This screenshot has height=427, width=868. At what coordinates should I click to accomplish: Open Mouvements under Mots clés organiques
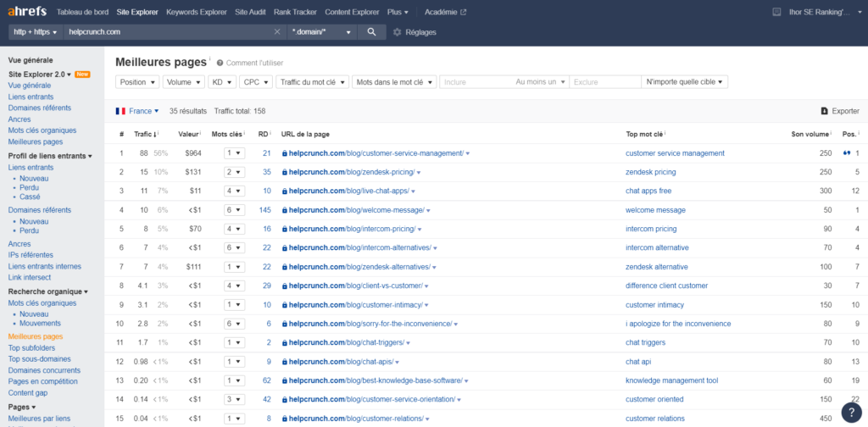click(41, 323)
